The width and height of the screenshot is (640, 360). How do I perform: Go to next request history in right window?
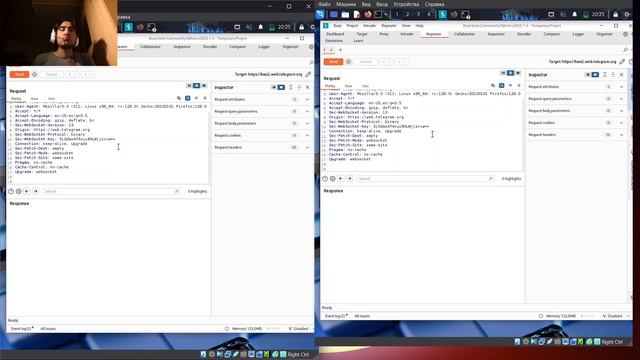399,62
